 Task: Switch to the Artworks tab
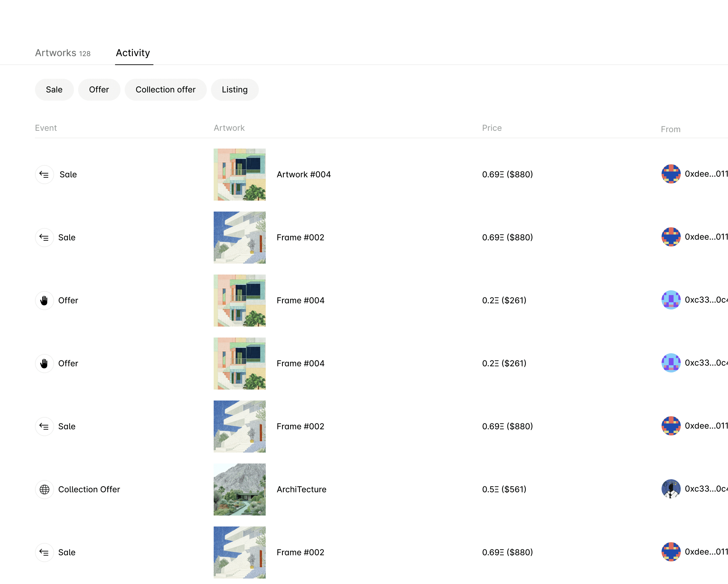(x=63, y=53)
